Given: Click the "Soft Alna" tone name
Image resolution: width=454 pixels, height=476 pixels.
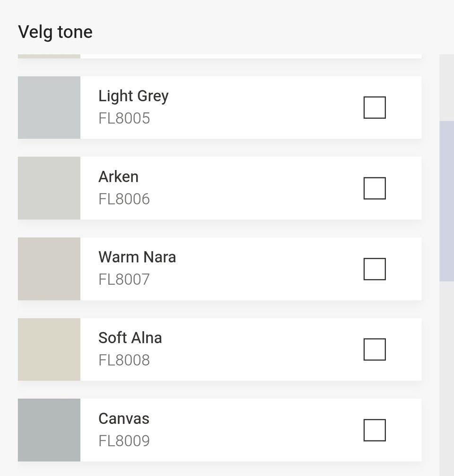Looking at the screenshot, I should [x=130, y=338].
